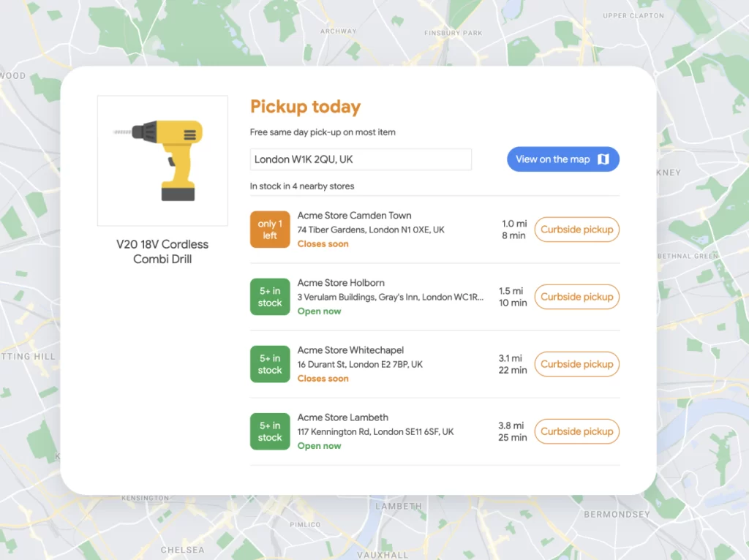Click the 74 Tiber Gardens address

371,230
